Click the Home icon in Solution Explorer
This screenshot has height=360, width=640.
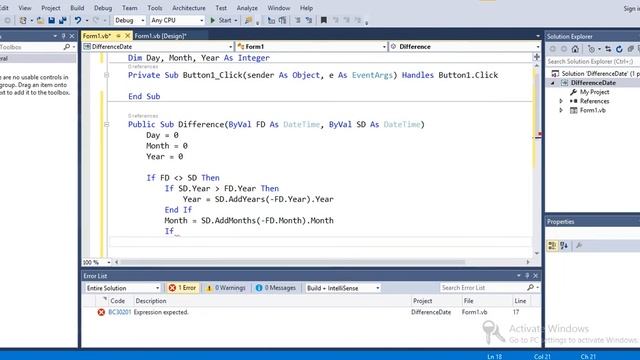point(575,49)
